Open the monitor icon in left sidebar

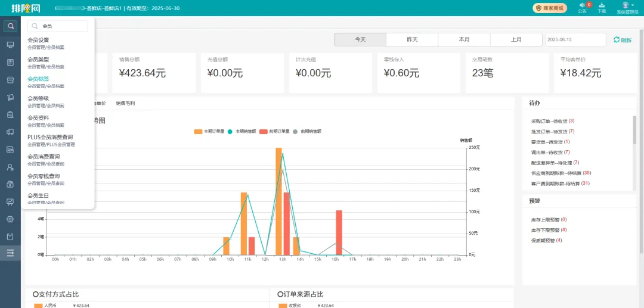click(x=10, y=45)
